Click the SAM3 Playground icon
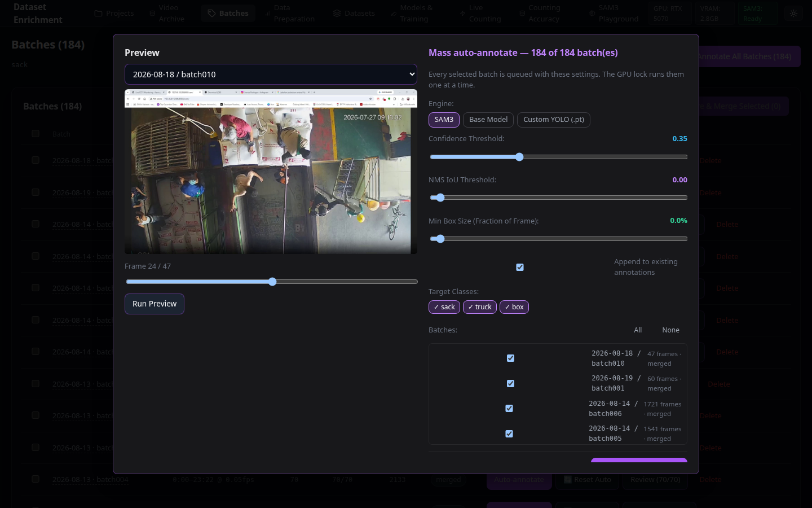Screen dimensions: 812x508 592,13
